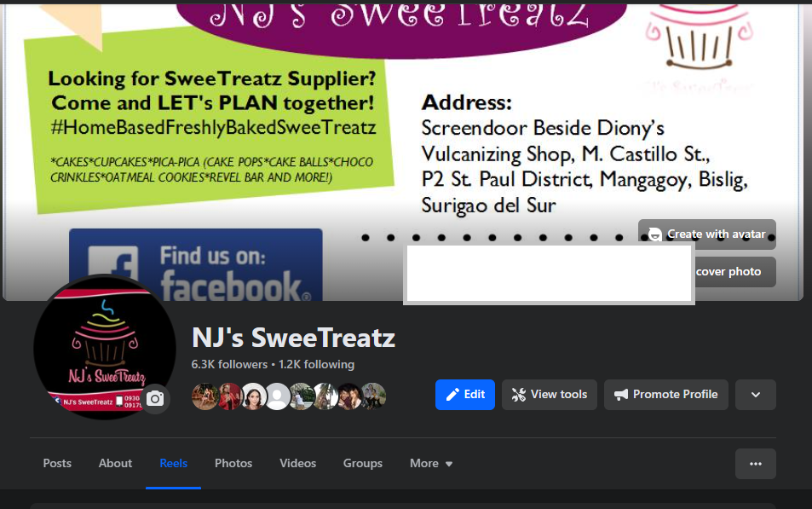
Task: Click the camera icon on profile picture
Action: pos(155,399)
